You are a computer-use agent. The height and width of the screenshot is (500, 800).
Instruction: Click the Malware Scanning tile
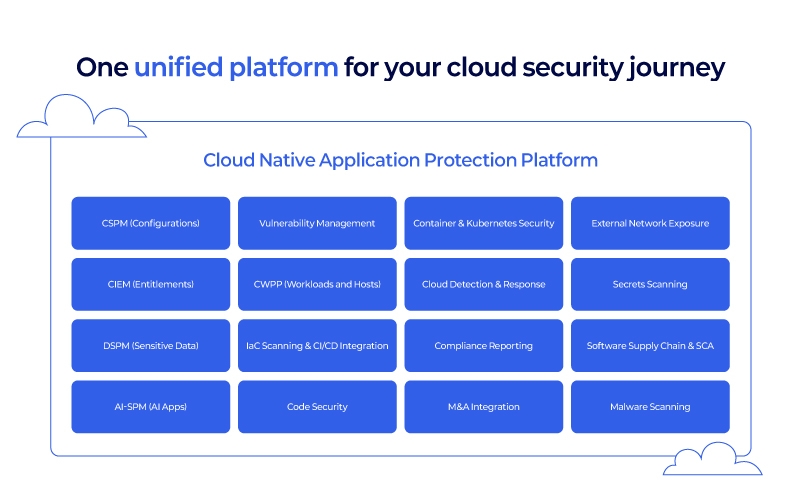(650, 407)
